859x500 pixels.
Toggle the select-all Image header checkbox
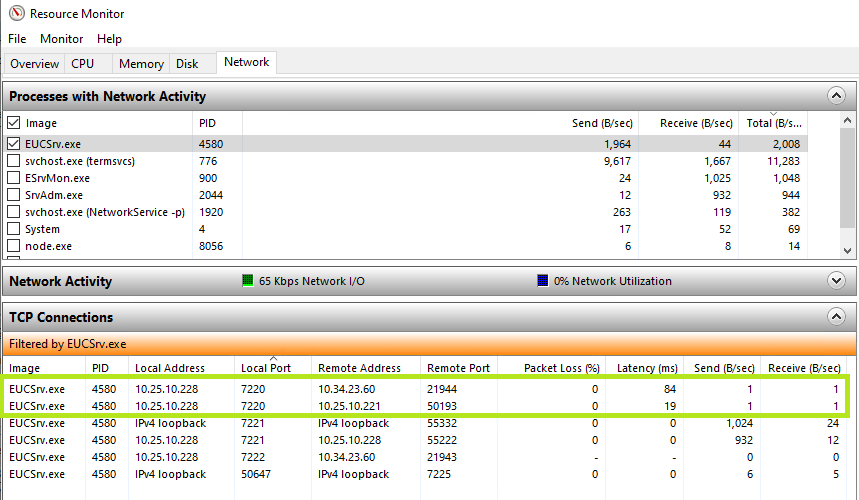coord(14,123)
